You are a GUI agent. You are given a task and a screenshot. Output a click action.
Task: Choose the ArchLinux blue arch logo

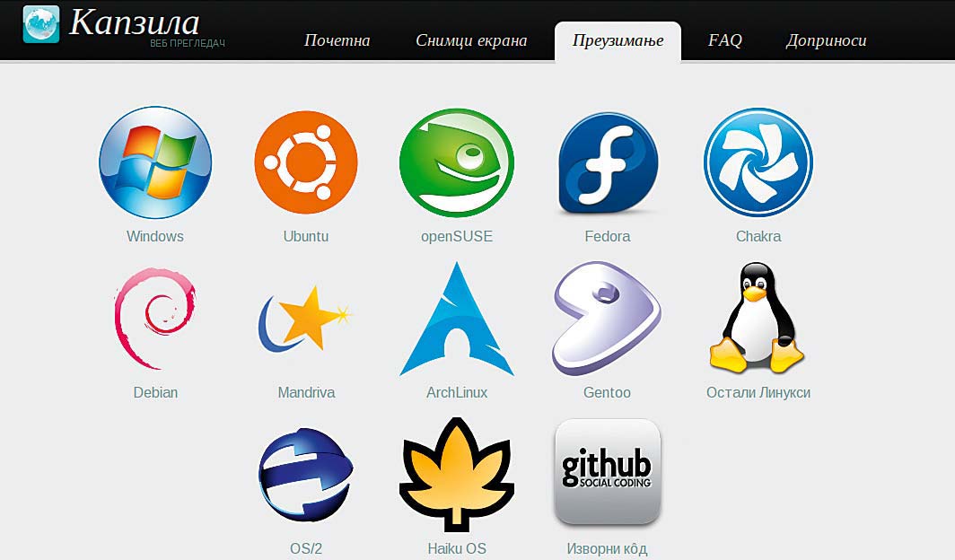(x=457, y=319)
